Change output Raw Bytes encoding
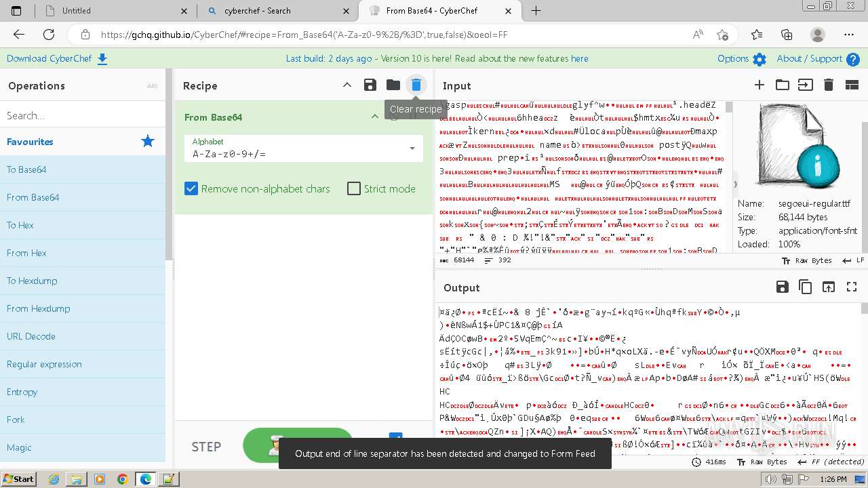 pyautogui.click(x=762, y=462)
